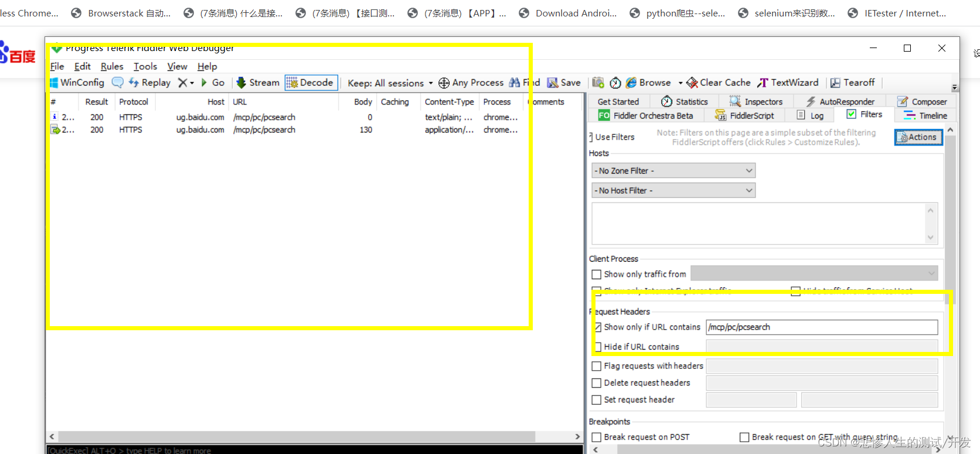Viewport: 980px width, 454px height.
Task: Check Delete request headers
Action: [x=597, y=383]
